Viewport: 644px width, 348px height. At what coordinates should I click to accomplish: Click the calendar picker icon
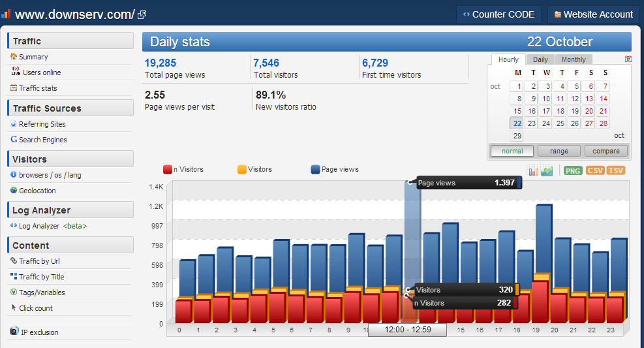(628, 59)
